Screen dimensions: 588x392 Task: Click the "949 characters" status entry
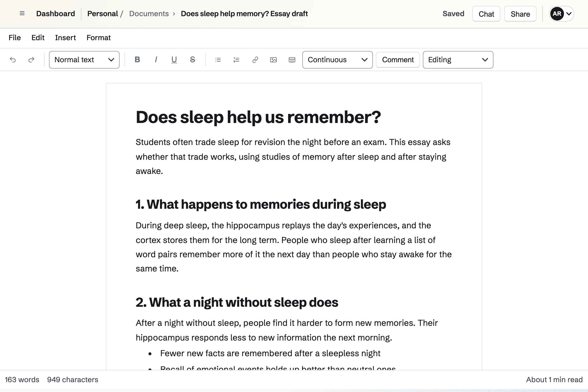coord(73,380)
